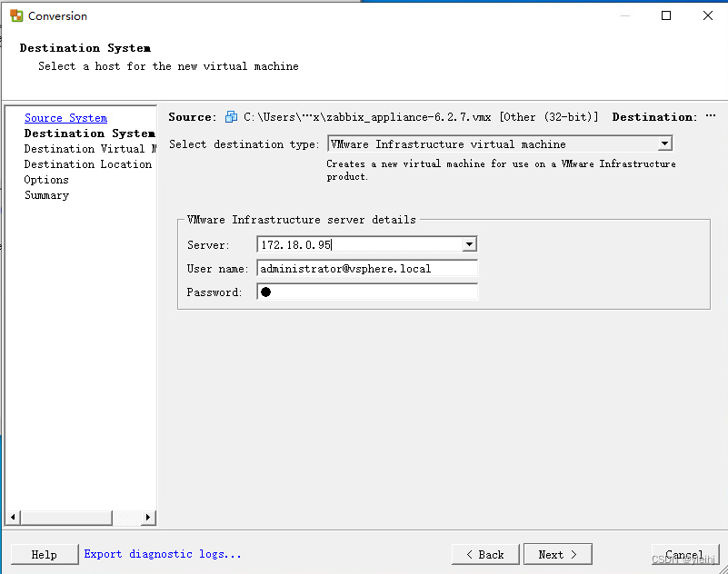Click Next to continue

(558, 554)
